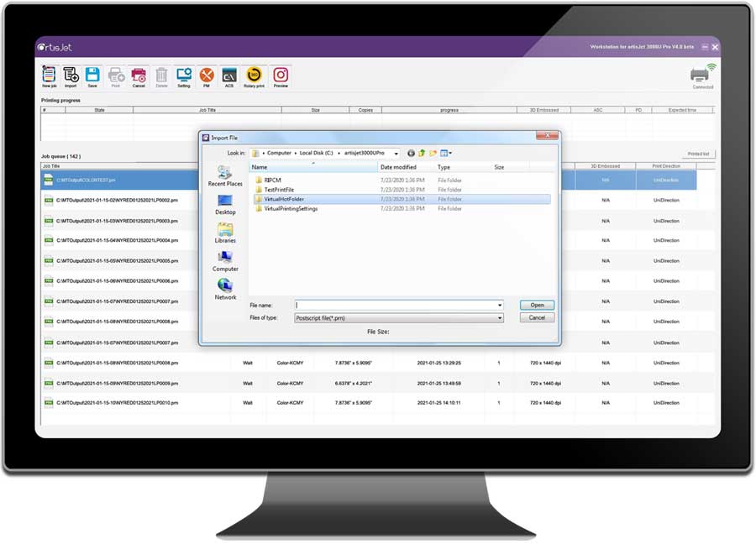Open the ACS tool icon
Viewport: 756px width, 544px height.
click(x=228, y=76)
